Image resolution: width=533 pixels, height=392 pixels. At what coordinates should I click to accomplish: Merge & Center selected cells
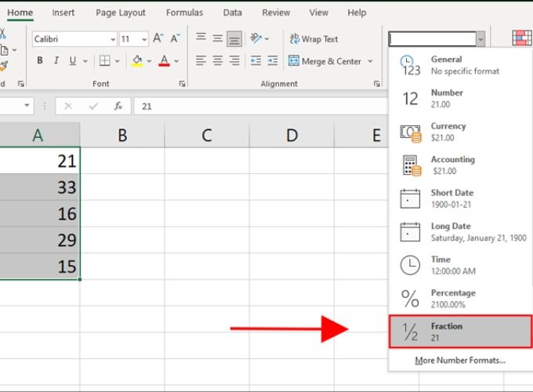325,61
